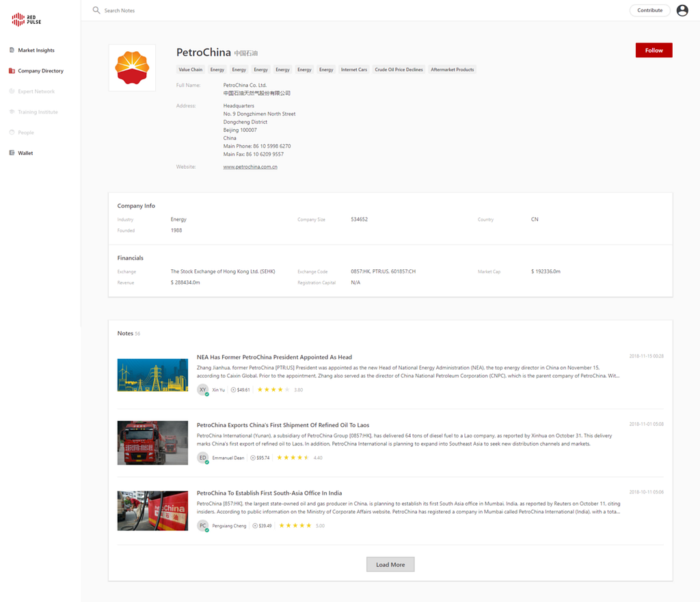Click the timestamp 2018-11-15 00:28

coord(647,356)
